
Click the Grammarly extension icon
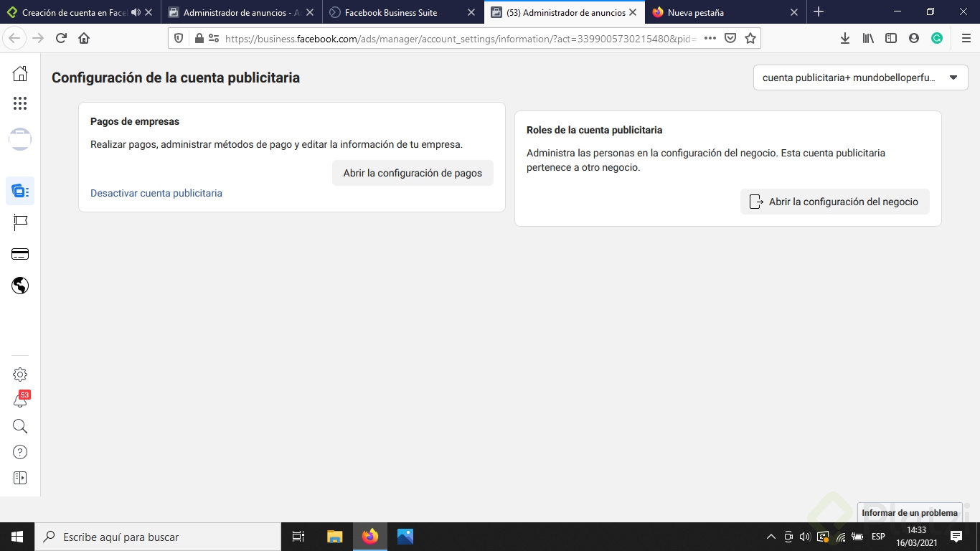(937, 38)
